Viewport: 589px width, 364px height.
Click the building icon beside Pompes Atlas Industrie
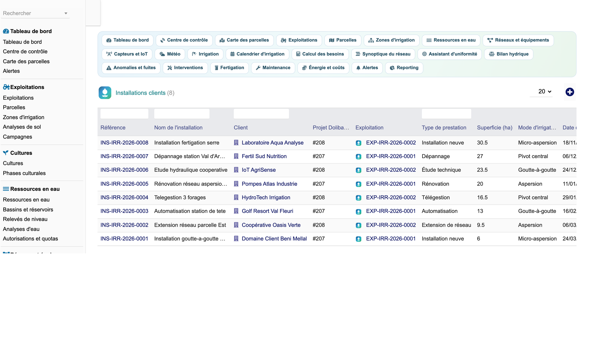click(236, 184)
